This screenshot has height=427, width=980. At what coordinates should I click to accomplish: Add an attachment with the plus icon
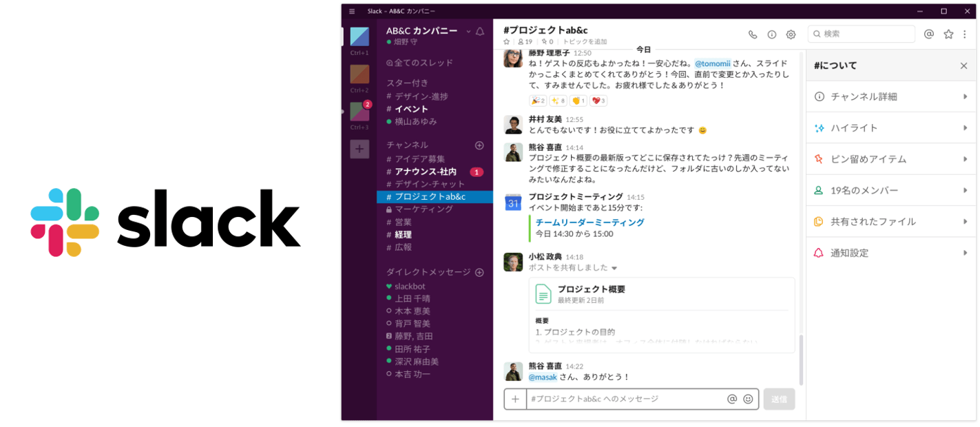[x=515, y=399]
